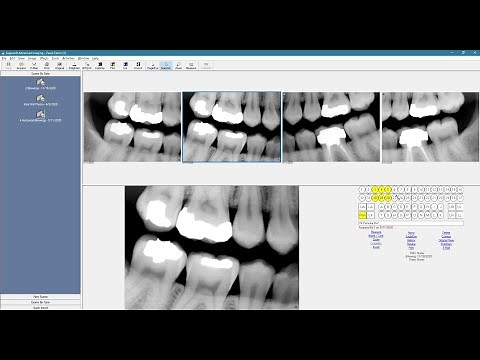Deselect highlighted tooth 3 in chart

[x=375, y=189]
